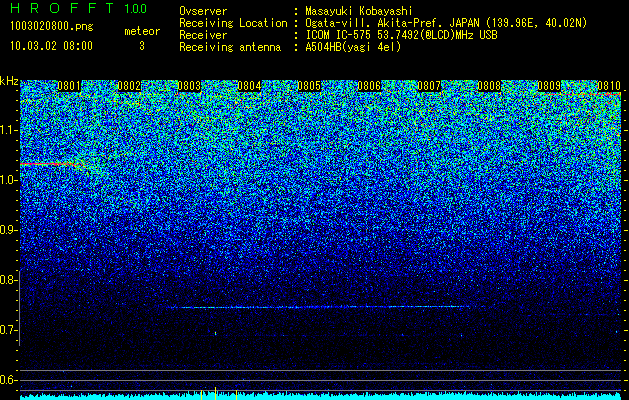Select the 0807 time marker
This screenshot has width=629, height=400.
click(429, 86)
